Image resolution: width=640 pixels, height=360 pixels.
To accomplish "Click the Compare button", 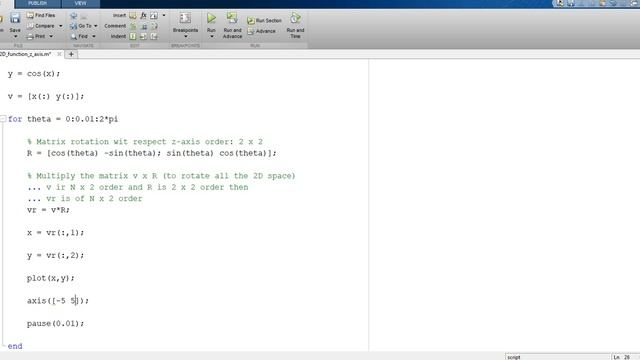I will coord(41,26).
